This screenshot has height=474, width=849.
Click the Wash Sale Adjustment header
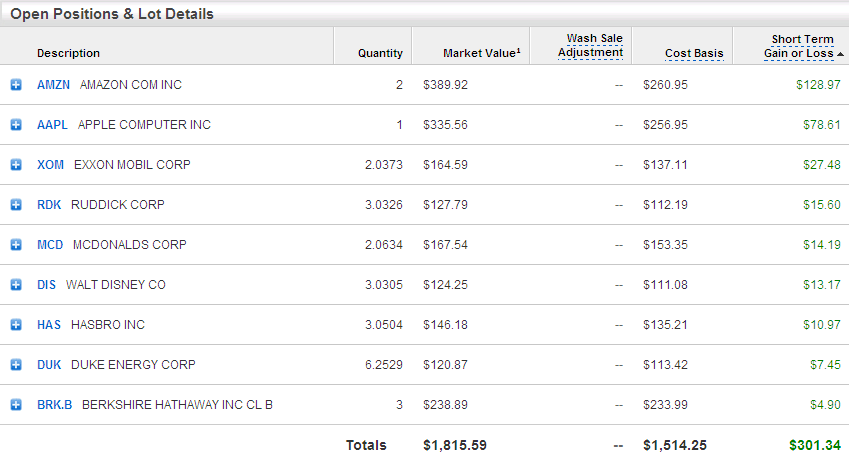point(590,46)
